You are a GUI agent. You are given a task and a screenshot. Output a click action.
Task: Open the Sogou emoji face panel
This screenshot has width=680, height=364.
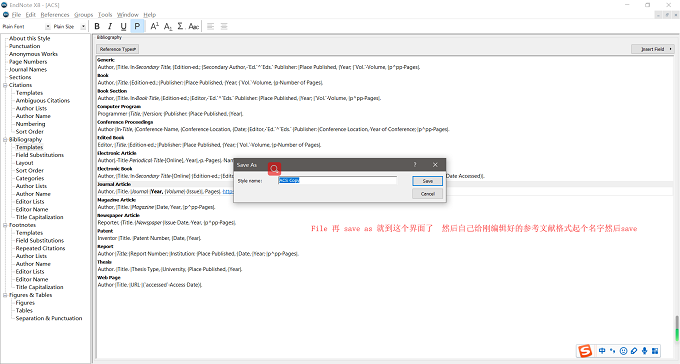tap(623, 351)
